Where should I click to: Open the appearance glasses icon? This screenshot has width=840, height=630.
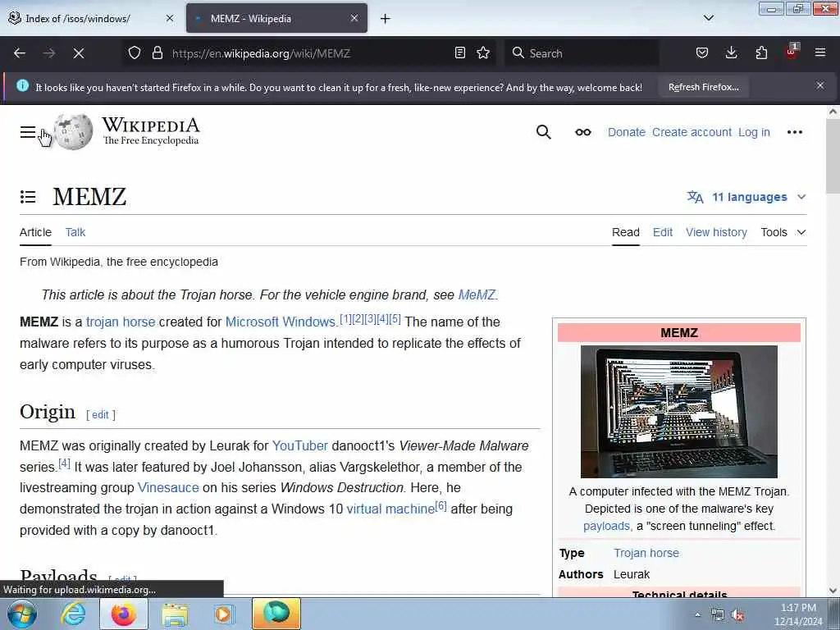tap(583, 132)
